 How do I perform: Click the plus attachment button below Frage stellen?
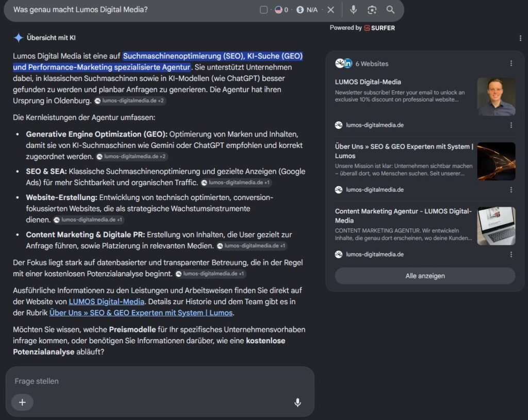(22, 402)
